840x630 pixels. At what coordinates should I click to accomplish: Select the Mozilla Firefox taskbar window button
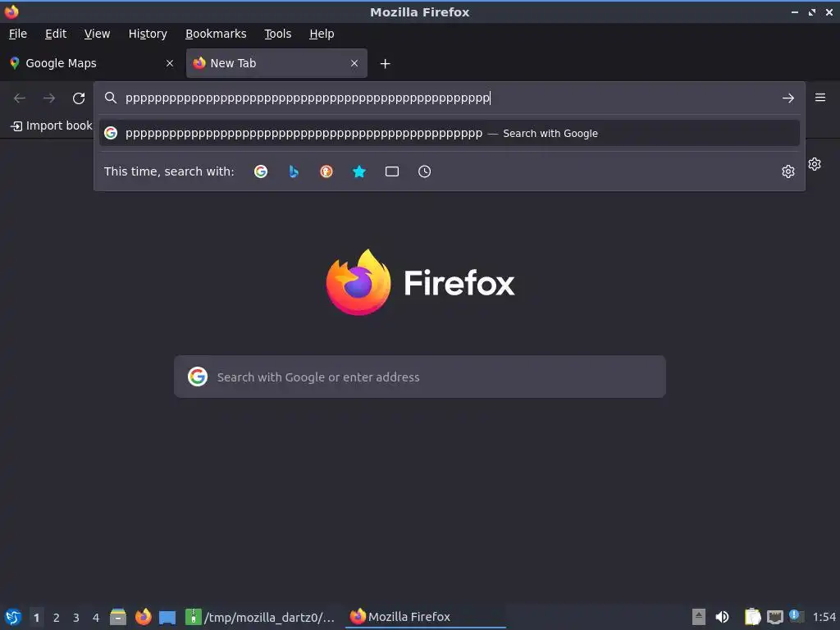point(426,617)
